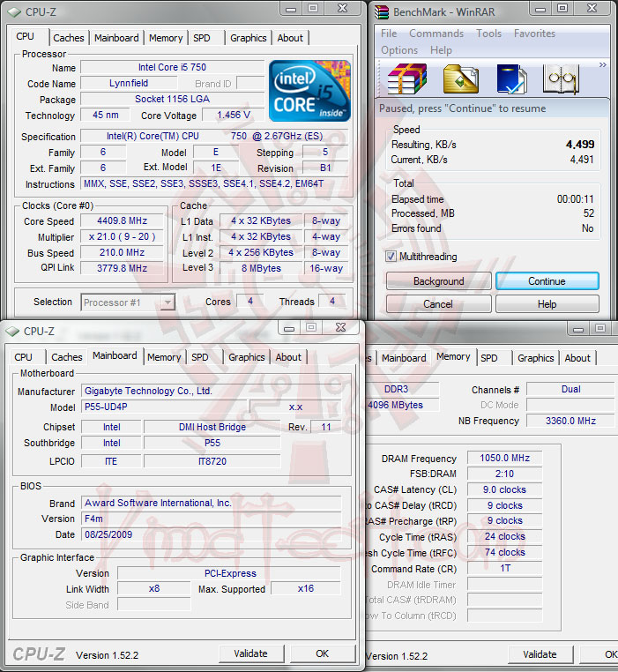618x672 pixels.
Task: Click the Intel Core i5 750 name field
Action: (x=172, y=67)
